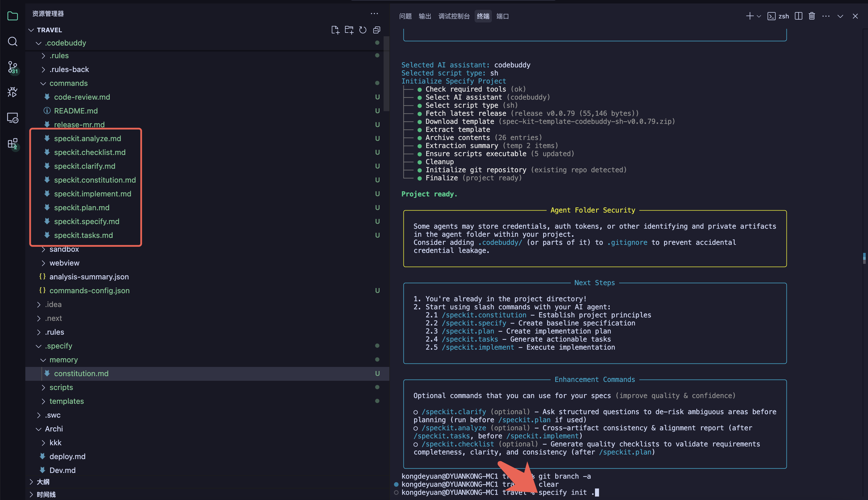The image size is (868, 500).
Task: Switch to the 调试控制台 debug console tab
Action: click(454, 16)
